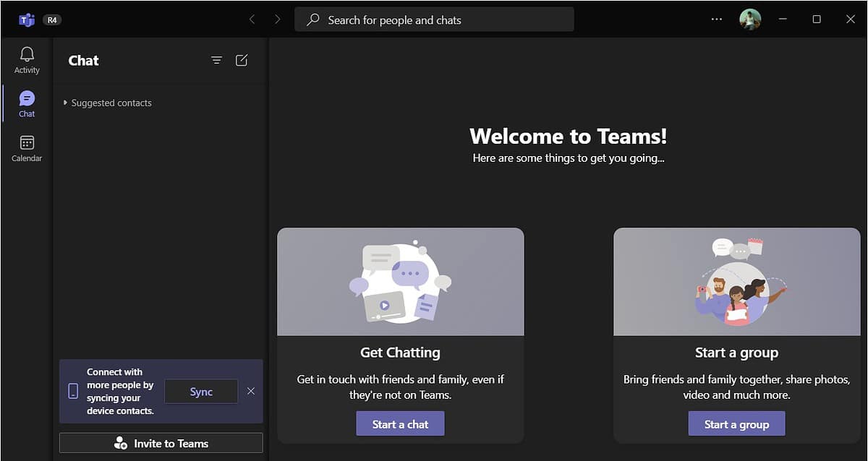Open your profile picture menu
The image size is (868, 461).
[x=750, y=19]
